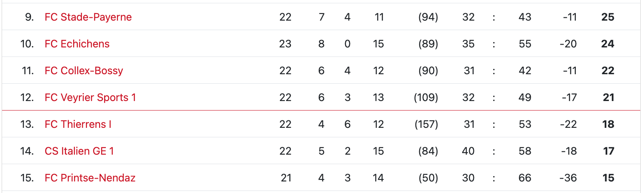Click the FC Printse-Nendaz team link
The height and width of the screenshot is (193, 644).
pos(90,178)
